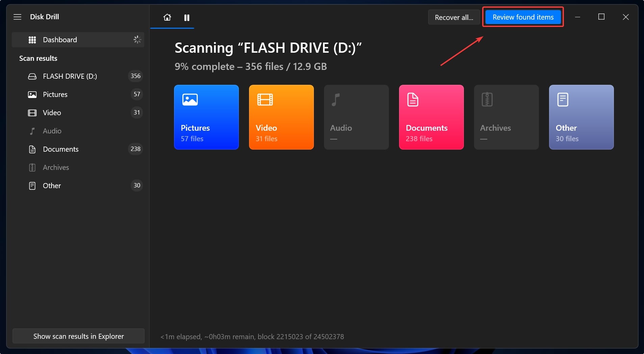The height and width of the screenshot is (354, 644).
Task: Click the Dashboard grid icon
Action: (x=32, y=40)
